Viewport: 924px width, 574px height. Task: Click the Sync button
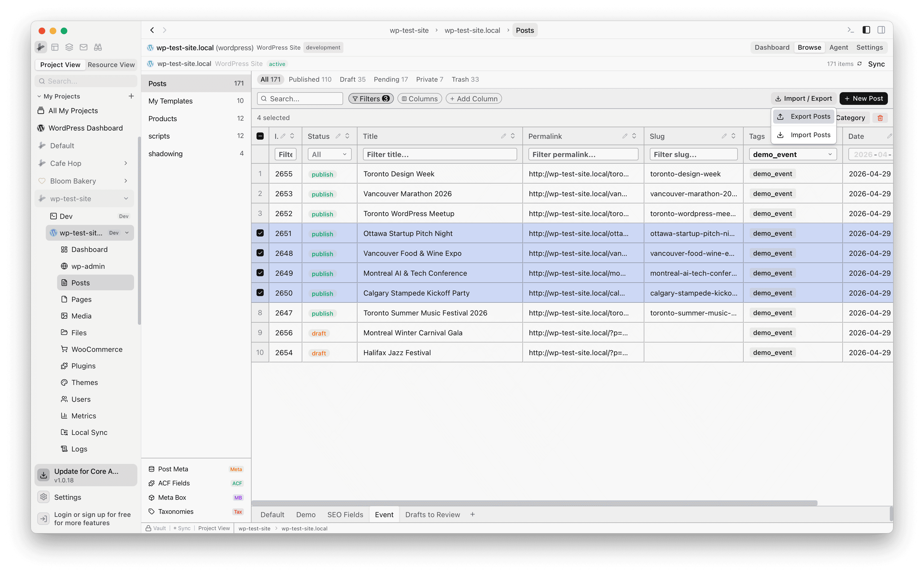876,64
